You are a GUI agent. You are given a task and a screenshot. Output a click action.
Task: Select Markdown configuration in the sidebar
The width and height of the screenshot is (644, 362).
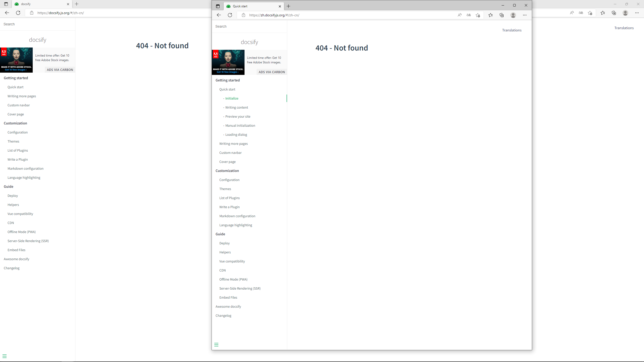(237, 216)
